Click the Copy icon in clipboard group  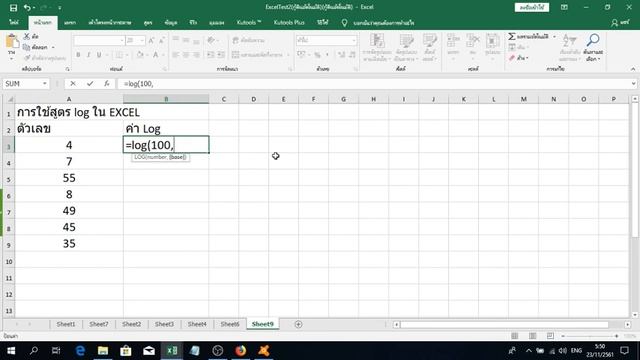point(27,47)
